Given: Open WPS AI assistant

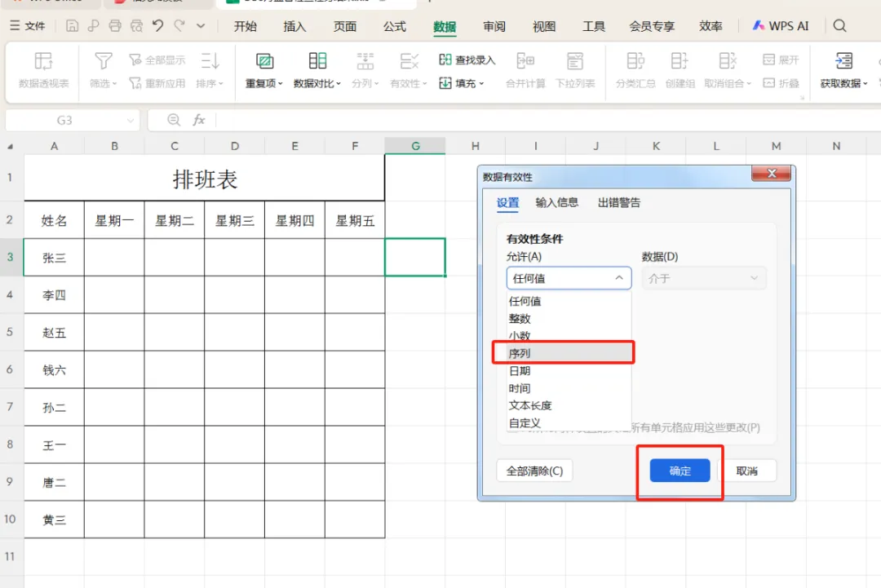Looking at the screenshot, I should [781, 26].
